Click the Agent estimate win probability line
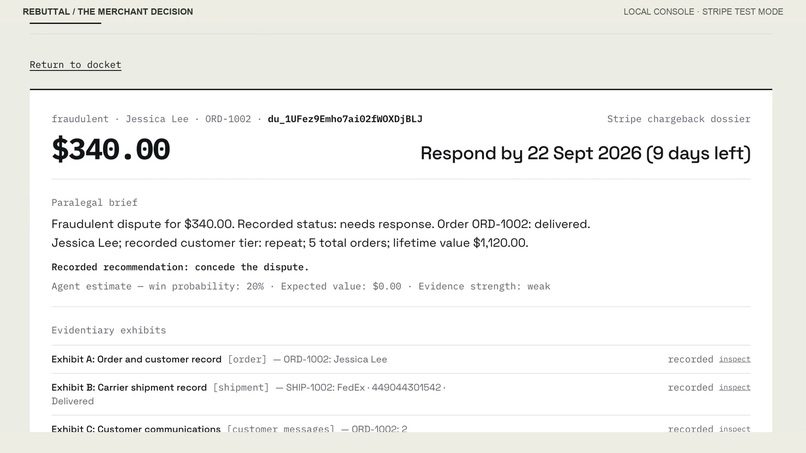The width and height of the screenshot is (806, 453). coord(301,286)
